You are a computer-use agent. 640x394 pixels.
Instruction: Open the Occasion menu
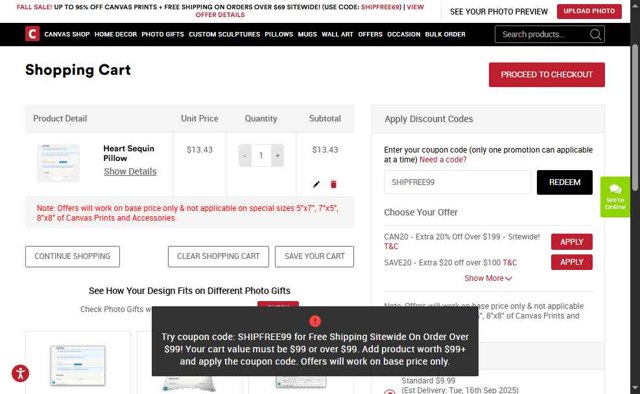[404, 34]
